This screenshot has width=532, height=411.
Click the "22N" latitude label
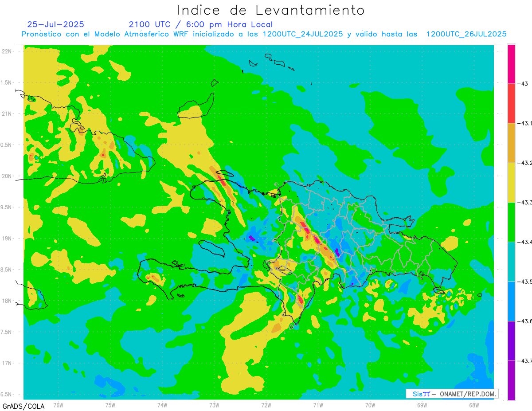point(7,51)
